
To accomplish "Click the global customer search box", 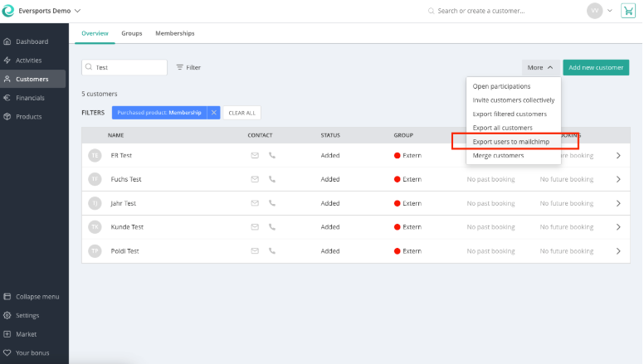I will click(481, 11).
